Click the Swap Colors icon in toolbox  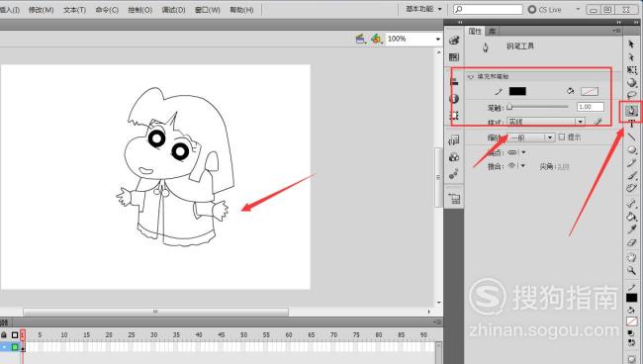click(631, 342)
